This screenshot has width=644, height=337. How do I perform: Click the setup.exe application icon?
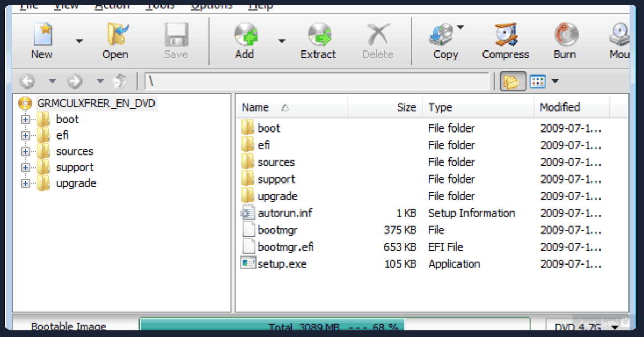pos(248,263)
